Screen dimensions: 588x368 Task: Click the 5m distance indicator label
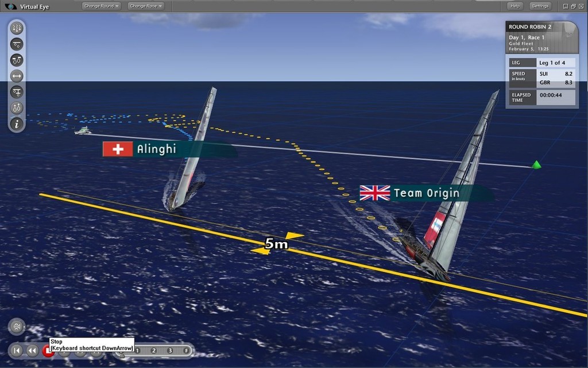coord(276,244)
